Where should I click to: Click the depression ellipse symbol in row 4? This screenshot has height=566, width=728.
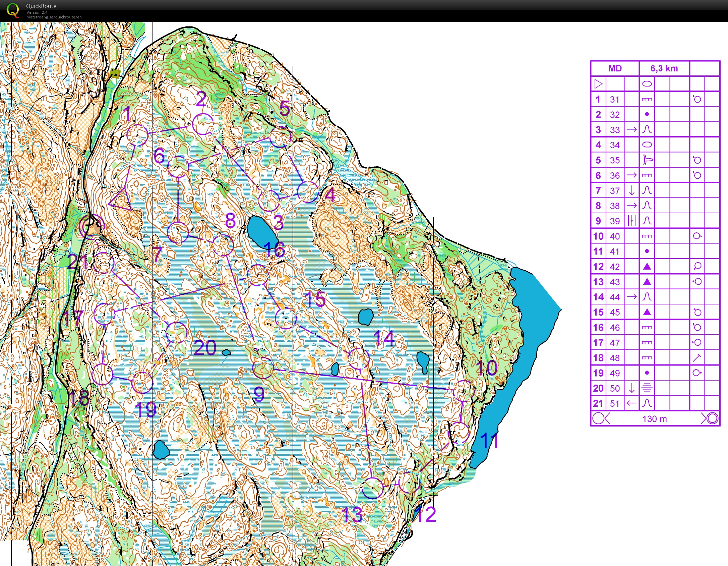click(x=647, y=145)
